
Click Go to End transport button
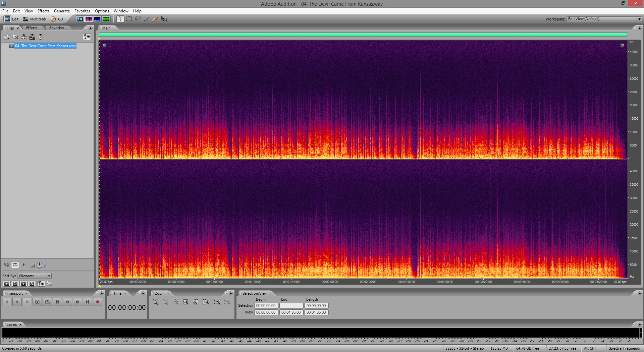88,302
